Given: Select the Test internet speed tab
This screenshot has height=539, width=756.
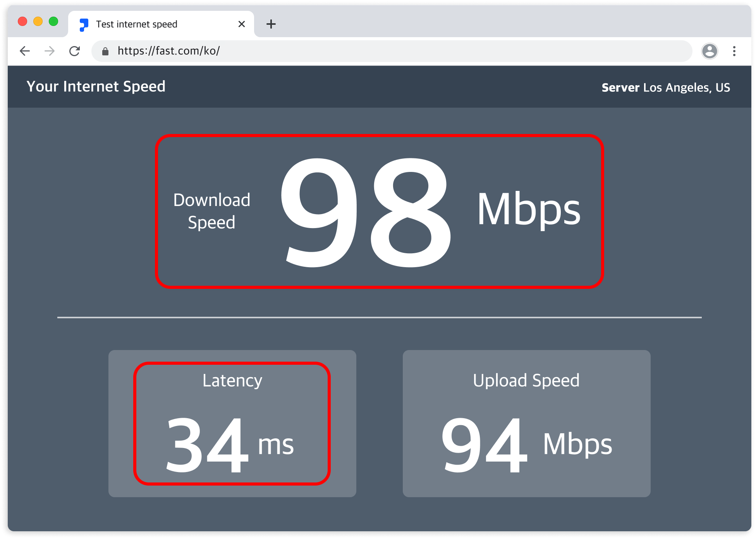Looking at the screenshot, I should 161,24.
